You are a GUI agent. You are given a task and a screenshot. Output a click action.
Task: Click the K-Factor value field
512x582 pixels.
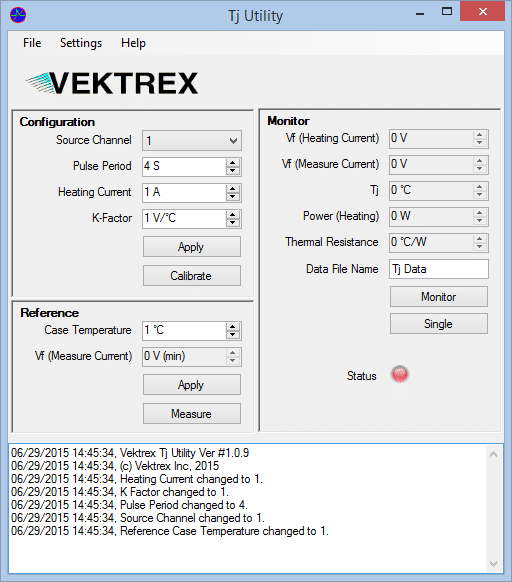tap(184, 218)
